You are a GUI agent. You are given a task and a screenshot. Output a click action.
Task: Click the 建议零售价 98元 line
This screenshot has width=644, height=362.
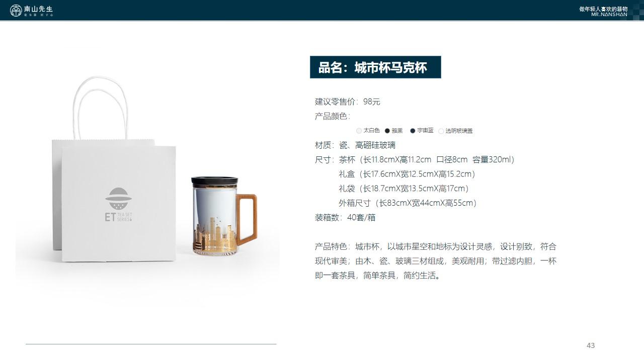click(x=348, y=102)
